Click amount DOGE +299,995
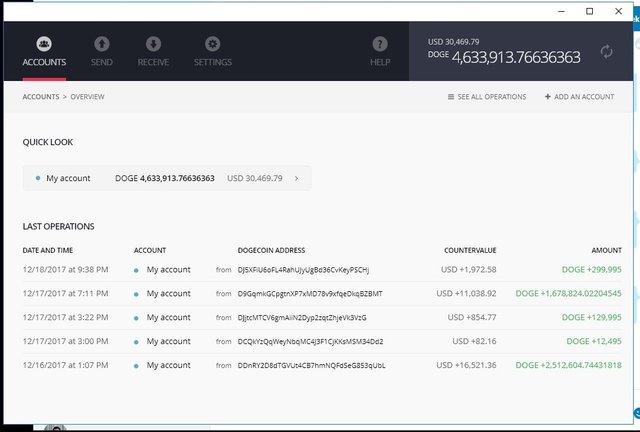This screenshot has width=640, height=432. click(592, 269)
